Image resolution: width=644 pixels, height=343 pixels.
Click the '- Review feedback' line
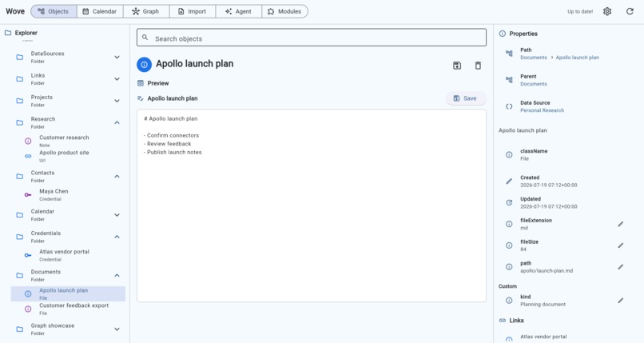click(x=168, y=144)
